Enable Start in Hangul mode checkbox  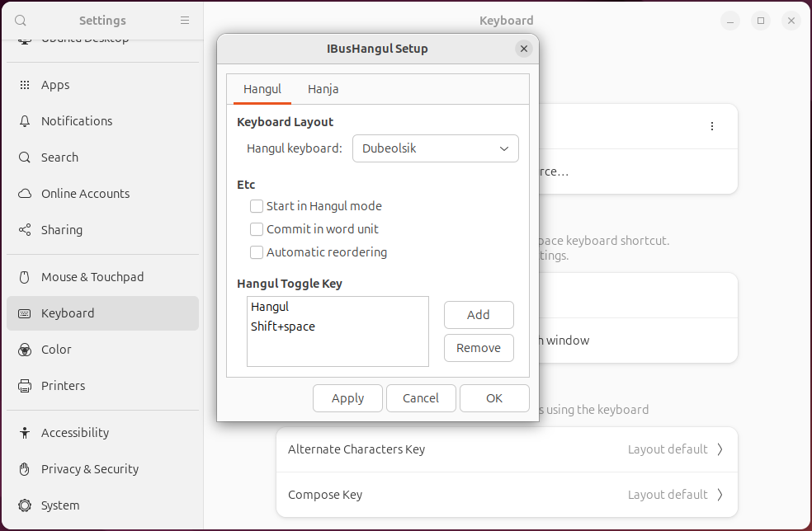(x=257, y=206)
